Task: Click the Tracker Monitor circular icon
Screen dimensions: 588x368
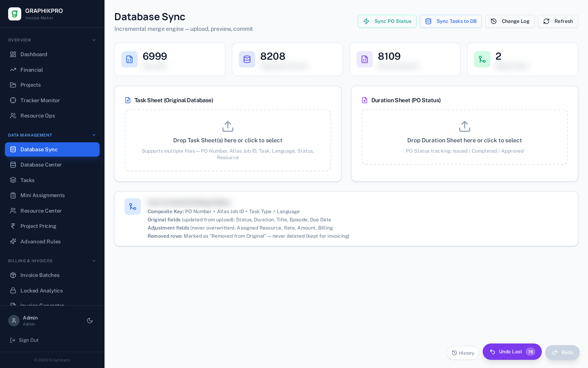Action: pos(13,100)
